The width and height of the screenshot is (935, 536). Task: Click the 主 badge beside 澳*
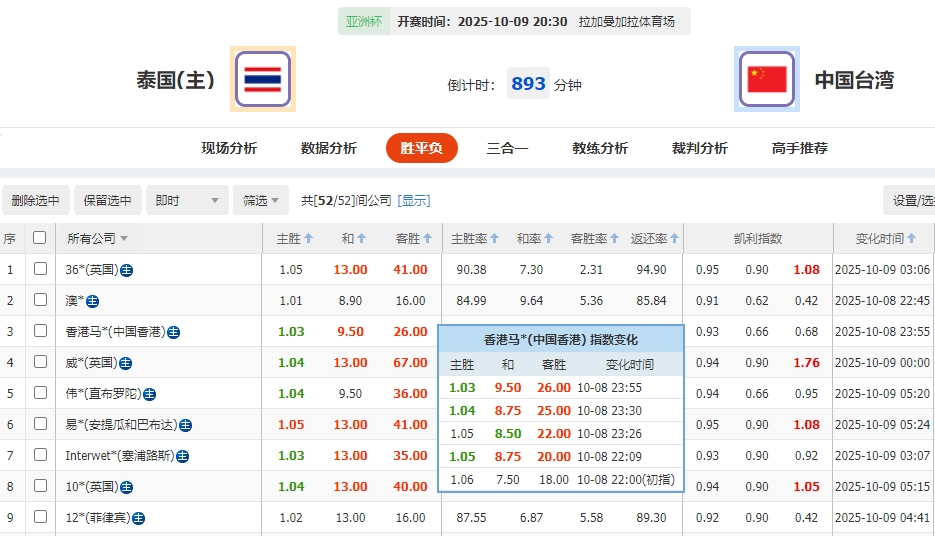(93, 301)
